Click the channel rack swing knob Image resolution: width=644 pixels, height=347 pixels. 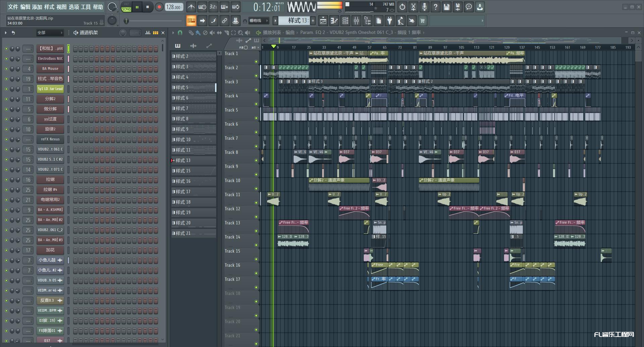pyautogui.click(x=123, y=33)
